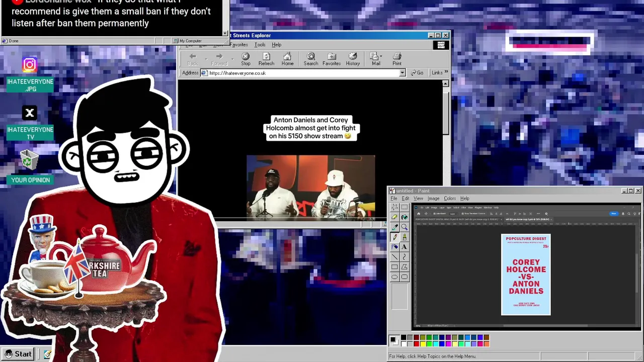
Task: Select the Rectangle shape tool in Paint
Action: pos(394,267)
